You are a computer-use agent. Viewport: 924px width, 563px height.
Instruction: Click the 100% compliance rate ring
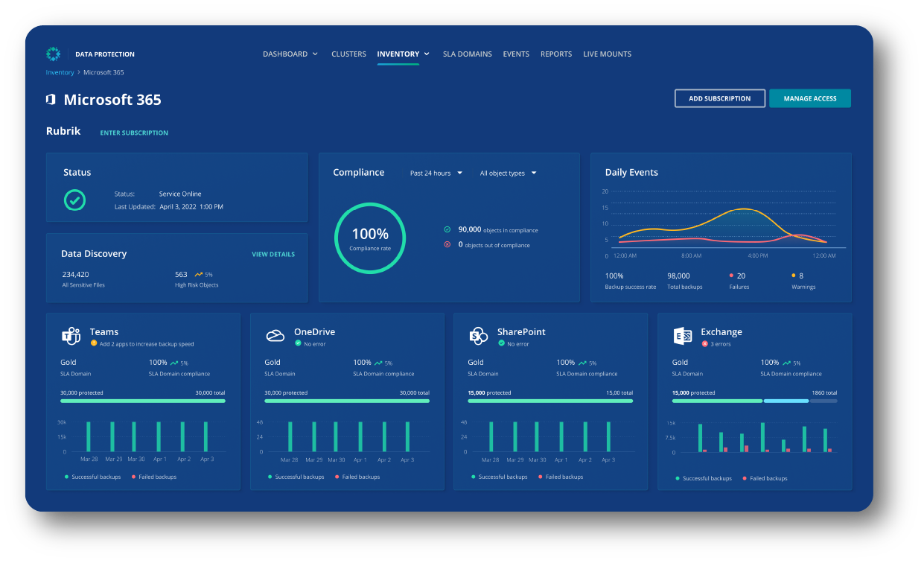pos(370,238)
